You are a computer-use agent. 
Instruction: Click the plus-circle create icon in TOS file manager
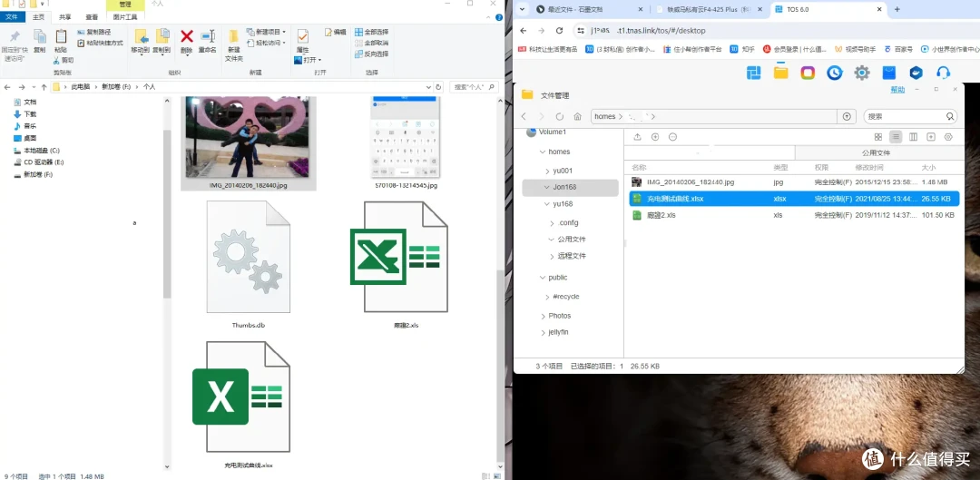655,137
